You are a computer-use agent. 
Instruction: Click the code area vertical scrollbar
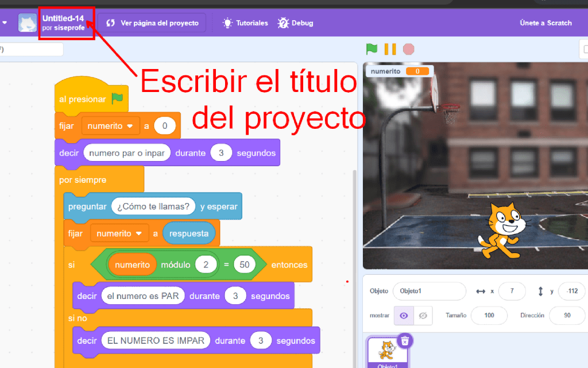[354, 259]
